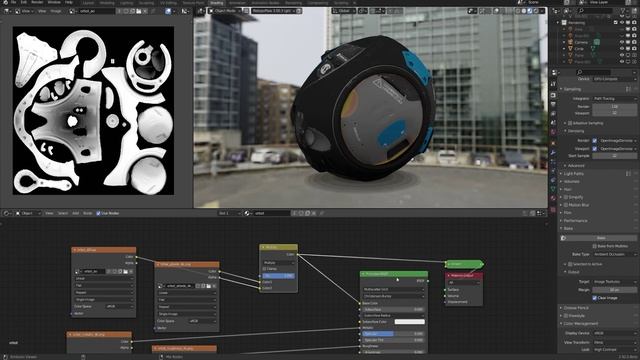Click the properties editor type icon
Image resolution: width=640 pixels, height=360 pixels.
(x=555, y=72)
